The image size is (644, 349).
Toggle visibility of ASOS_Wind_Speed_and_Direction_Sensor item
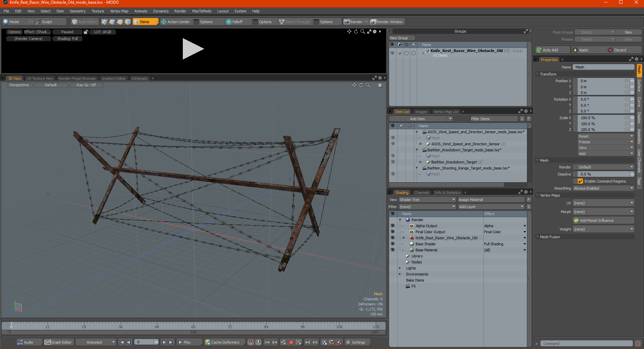393,144
